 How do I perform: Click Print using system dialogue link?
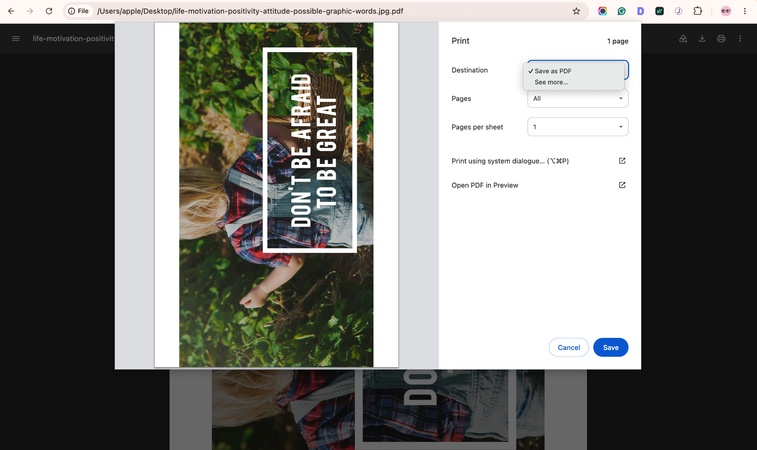(510, 161)
